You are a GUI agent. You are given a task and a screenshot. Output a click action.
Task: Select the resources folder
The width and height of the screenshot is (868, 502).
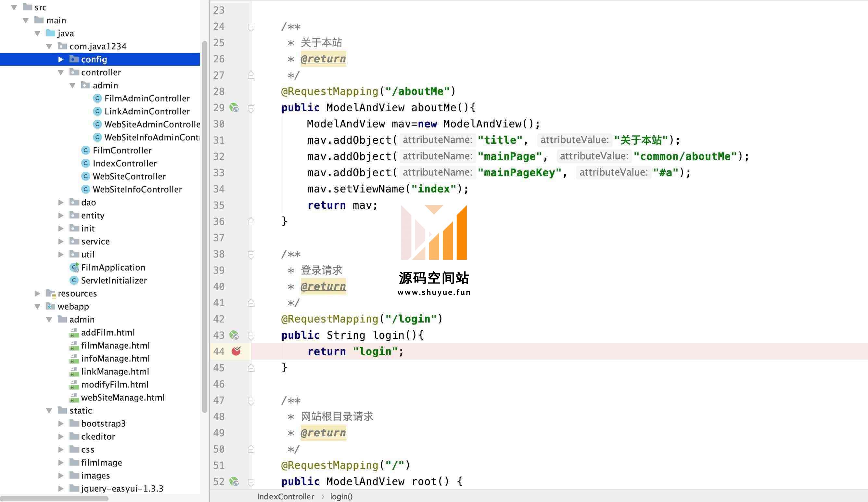tap(72, 293)
